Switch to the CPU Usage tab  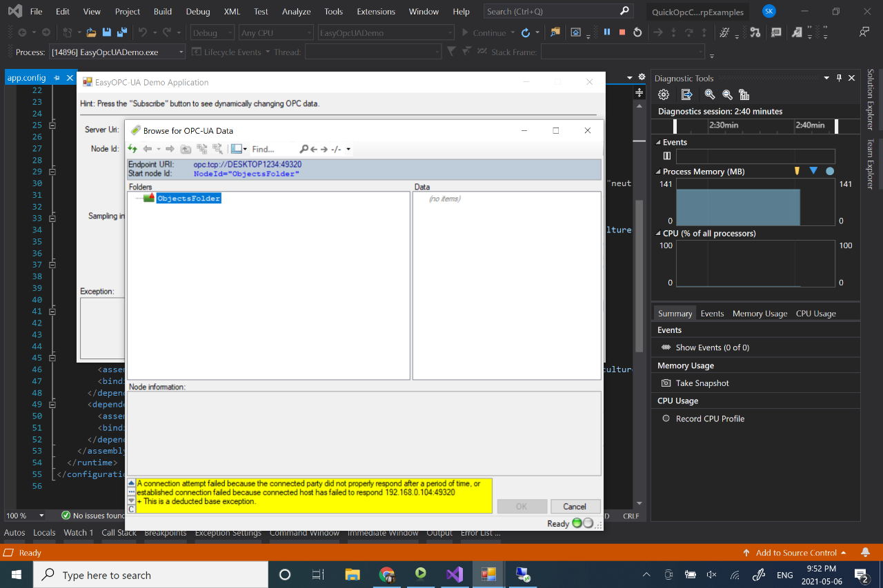coord(815,314)
